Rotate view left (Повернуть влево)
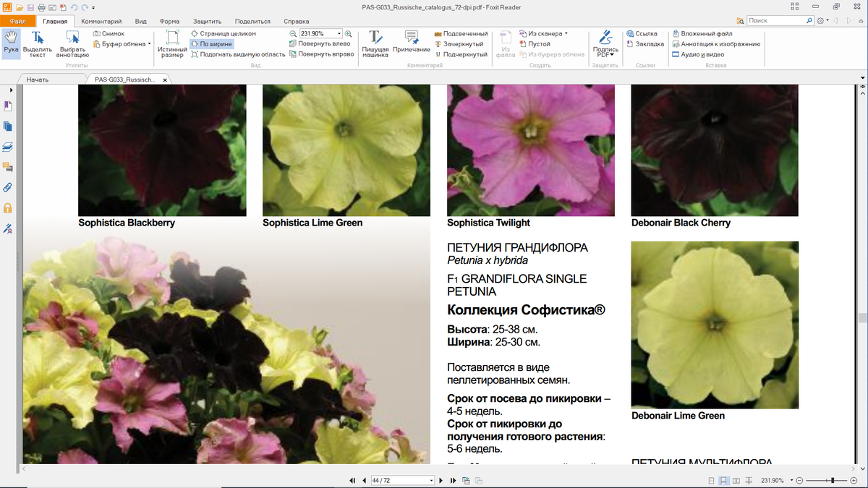Viewport: 868px width, 488px height. tap(320, 43)
